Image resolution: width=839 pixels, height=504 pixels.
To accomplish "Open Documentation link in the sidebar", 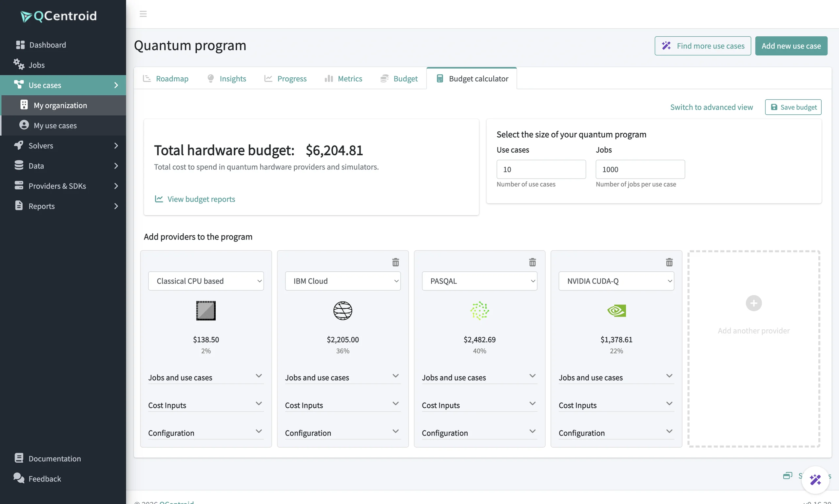I will (48, 458).
